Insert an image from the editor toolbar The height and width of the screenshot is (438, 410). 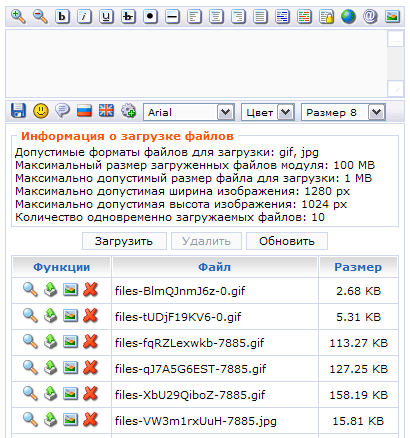click(x=392, y=16)
